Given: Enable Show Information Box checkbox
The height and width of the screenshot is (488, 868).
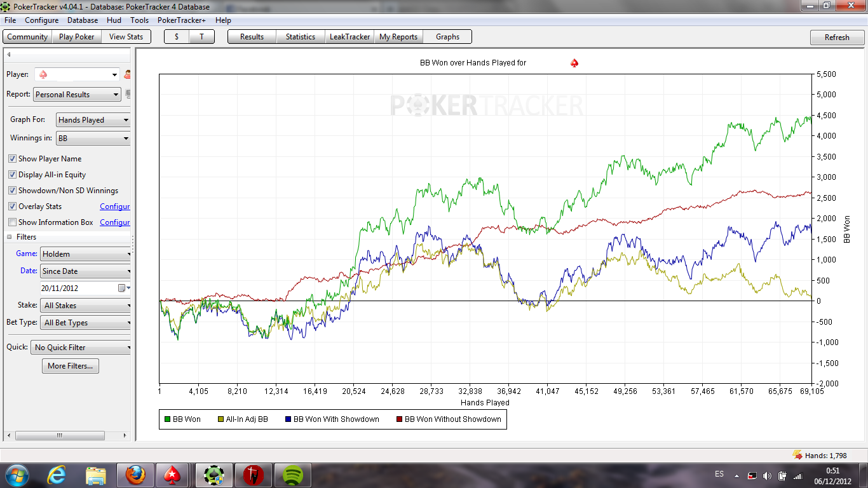Looking at the screenshot, I should coord(12,222).
